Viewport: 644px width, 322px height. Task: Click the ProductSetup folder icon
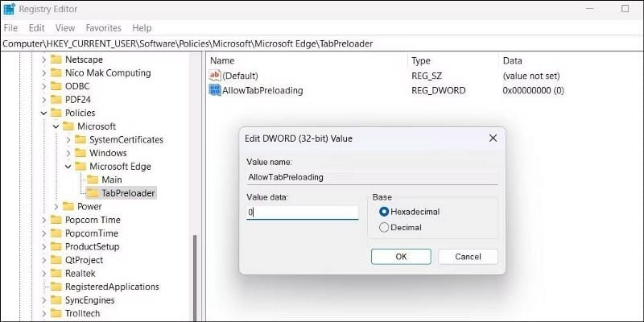(x=56, y=246)
